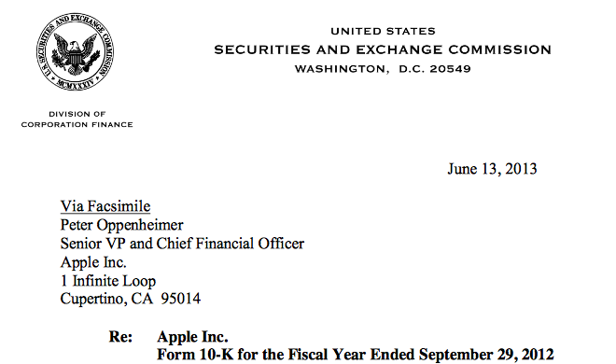The image size is (616, 364).
Task: Click the word "COMMISSION" in the heading
Action: tap(500, 49)
